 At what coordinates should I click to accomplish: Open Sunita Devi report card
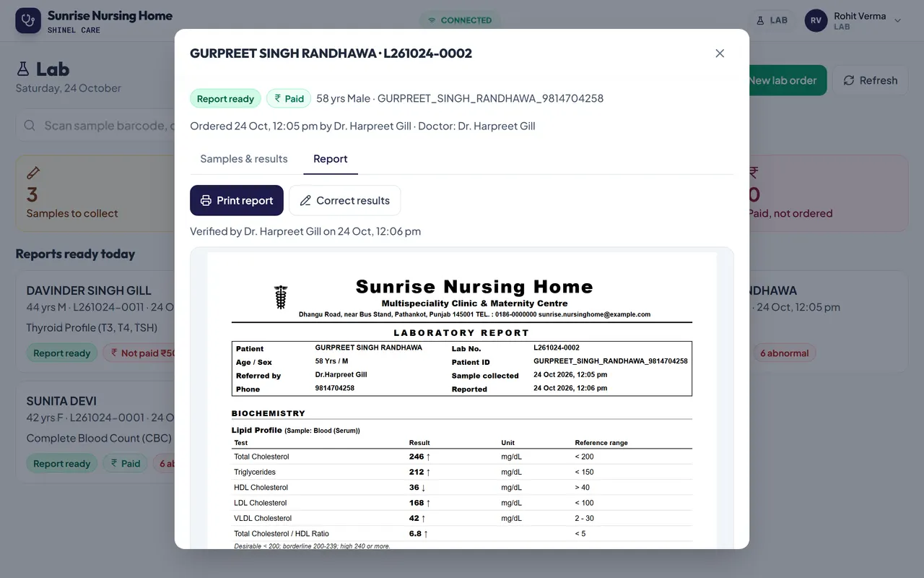coord(95,432)
